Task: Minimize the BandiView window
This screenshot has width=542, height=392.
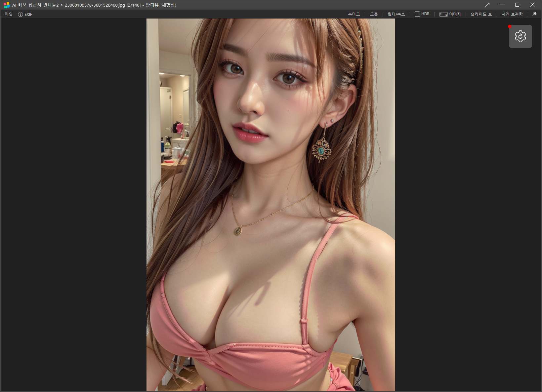Action: pos(502,5)
